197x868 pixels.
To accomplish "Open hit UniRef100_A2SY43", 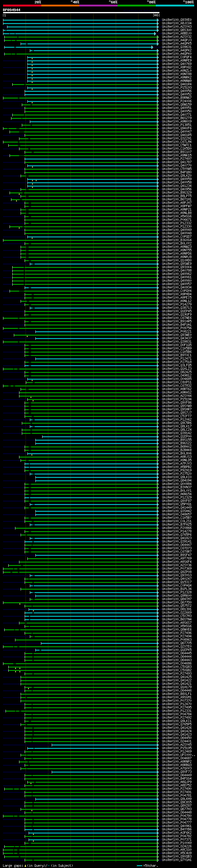I will pos(177,26).
